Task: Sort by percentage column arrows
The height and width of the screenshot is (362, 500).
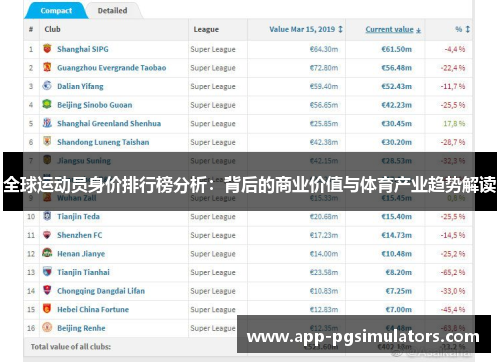Action: [x=467, y=29]
